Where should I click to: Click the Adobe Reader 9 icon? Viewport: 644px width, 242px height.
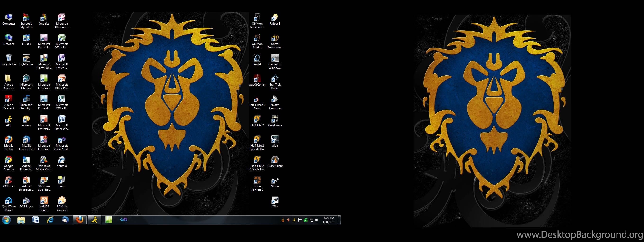click(9, 102)
